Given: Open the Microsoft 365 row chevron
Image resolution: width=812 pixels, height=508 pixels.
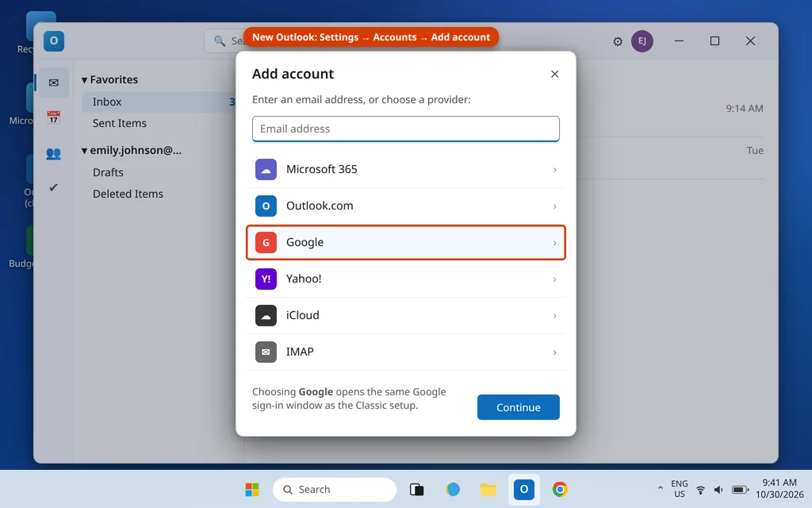Looking at the screenshot, I should (554, 170).
